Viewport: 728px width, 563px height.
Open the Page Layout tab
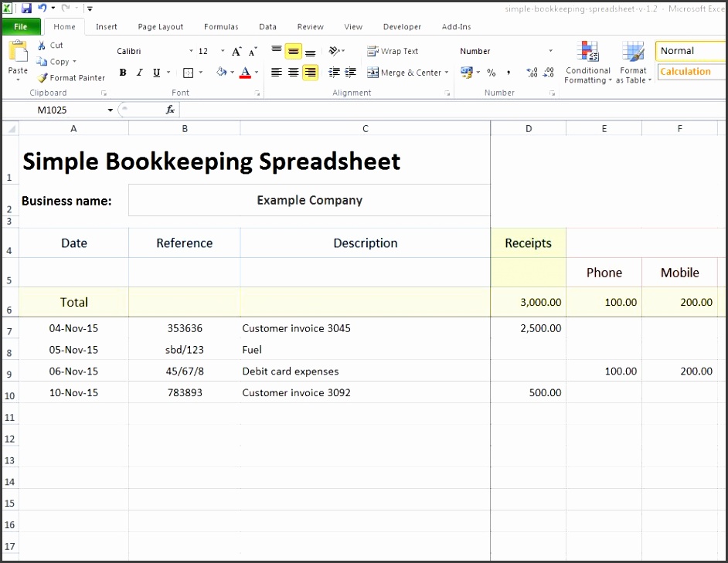161,27
